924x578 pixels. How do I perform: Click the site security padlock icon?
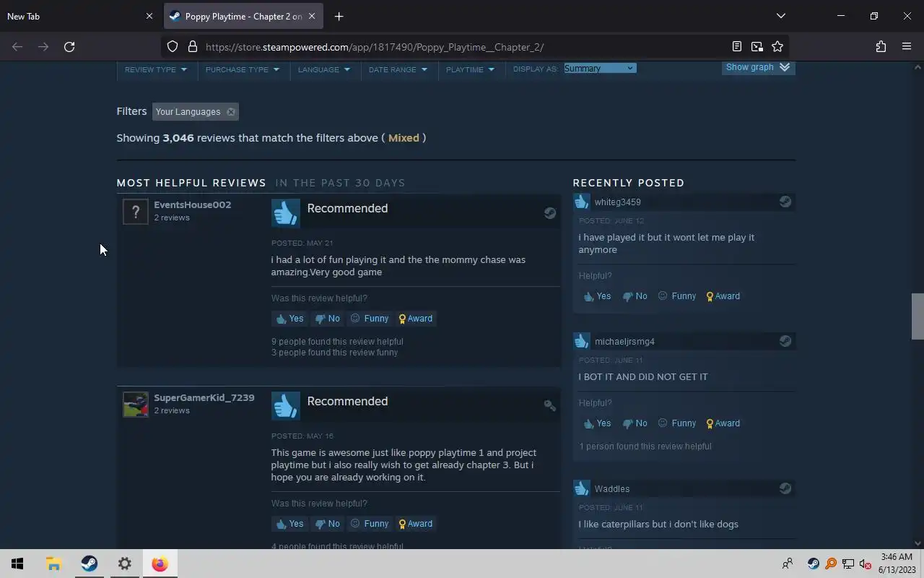tap(193, 47)
